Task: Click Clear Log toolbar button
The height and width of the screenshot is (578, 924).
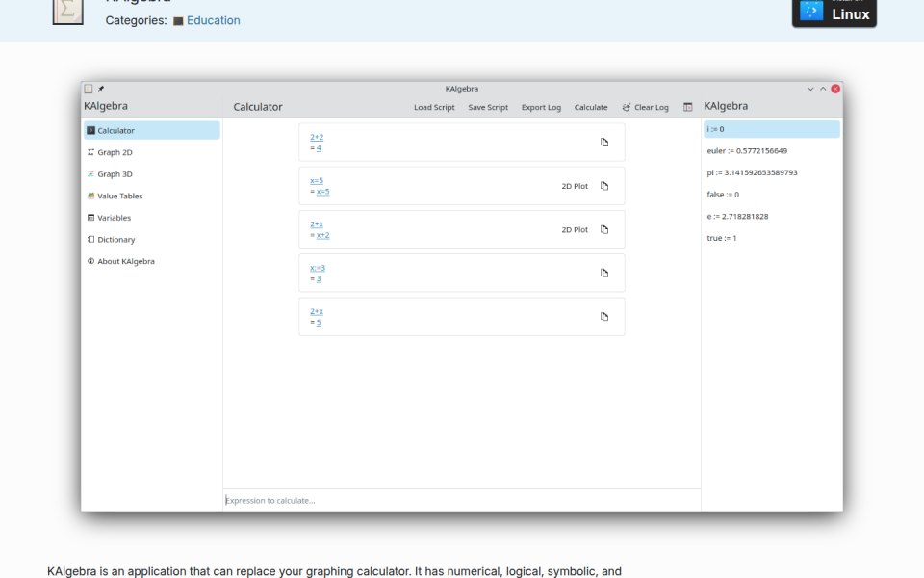Action: point(645,107)
